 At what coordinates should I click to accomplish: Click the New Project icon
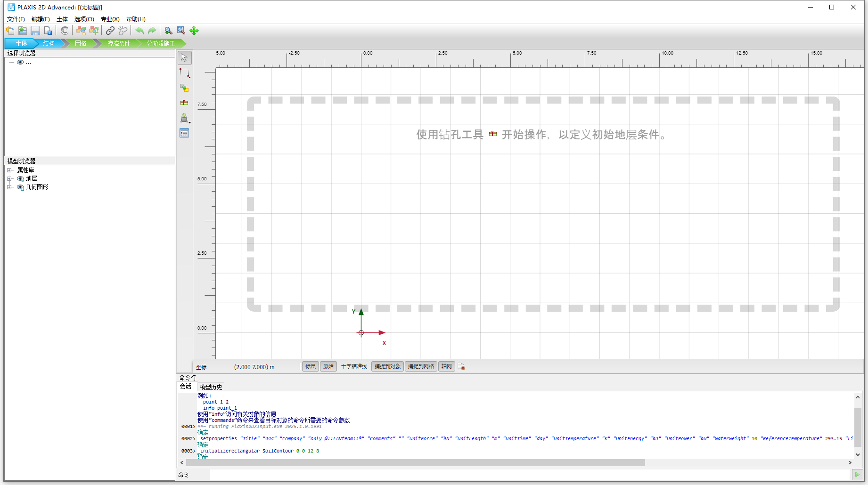pyautogui.click(x=10, y=31)
